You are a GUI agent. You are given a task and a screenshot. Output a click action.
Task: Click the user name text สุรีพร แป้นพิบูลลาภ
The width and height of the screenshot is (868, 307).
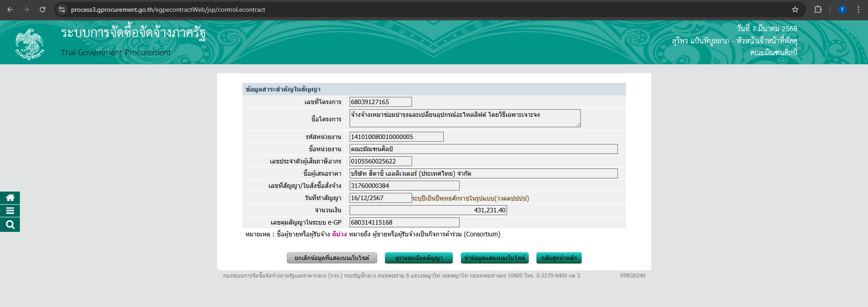tap(701, 41)
